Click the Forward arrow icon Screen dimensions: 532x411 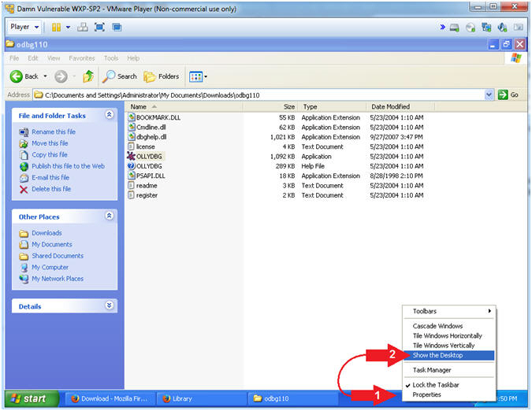pyautogui.click(x=61, y=76)
